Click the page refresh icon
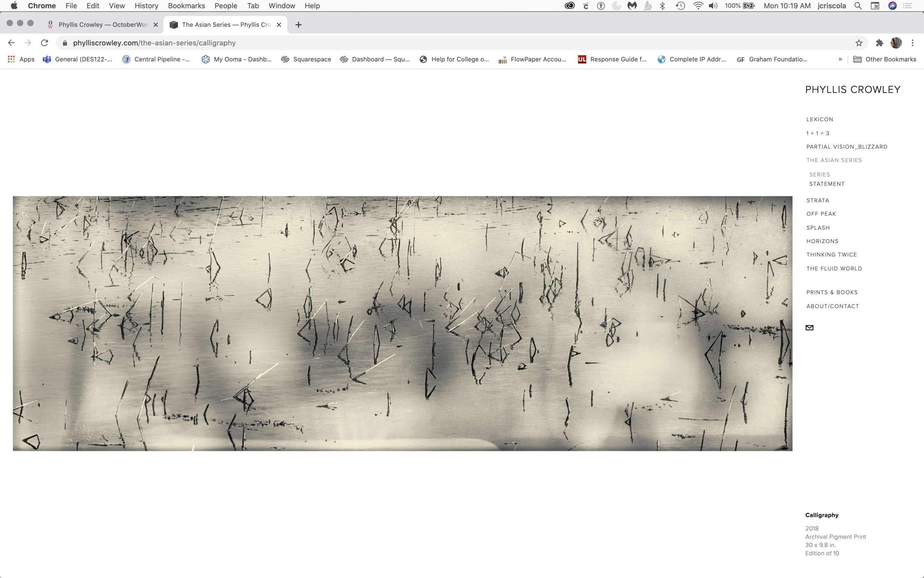Viewport: 924px width, 578px height. tap(45, 43)
